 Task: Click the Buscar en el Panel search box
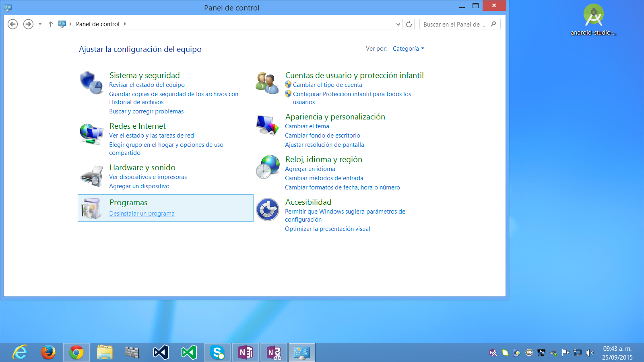(x=460, y=24)
